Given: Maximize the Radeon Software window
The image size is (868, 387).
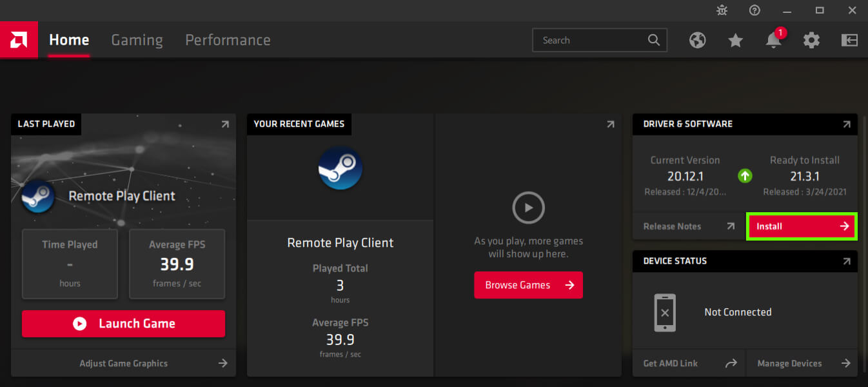Looking at the screenshot, I should coord(820,10).
